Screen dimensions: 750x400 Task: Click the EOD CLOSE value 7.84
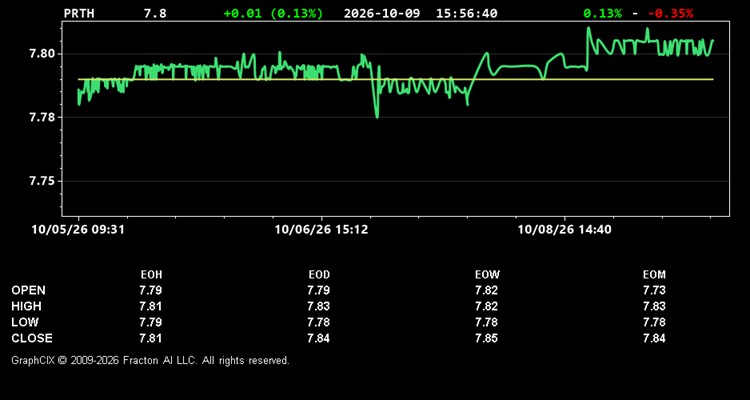point(319,338)
